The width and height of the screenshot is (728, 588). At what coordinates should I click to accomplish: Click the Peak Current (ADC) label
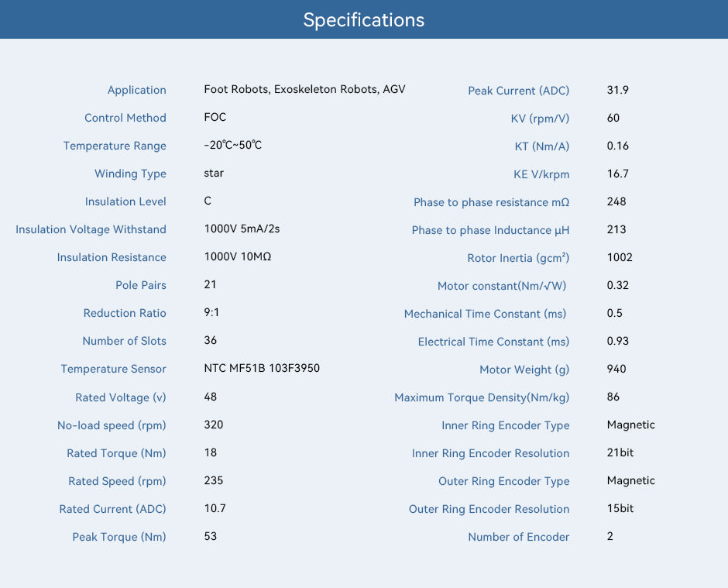click(x=518, y=91)
